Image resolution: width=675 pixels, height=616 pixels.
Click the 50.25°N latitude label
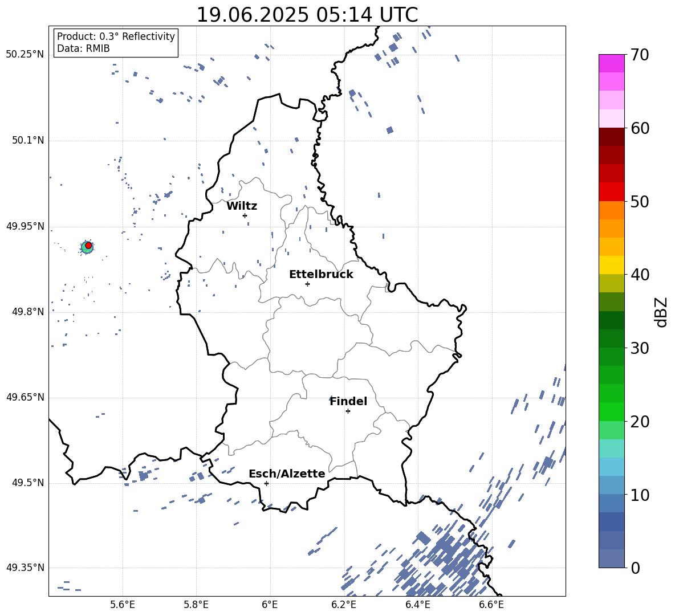pos(25,55)
